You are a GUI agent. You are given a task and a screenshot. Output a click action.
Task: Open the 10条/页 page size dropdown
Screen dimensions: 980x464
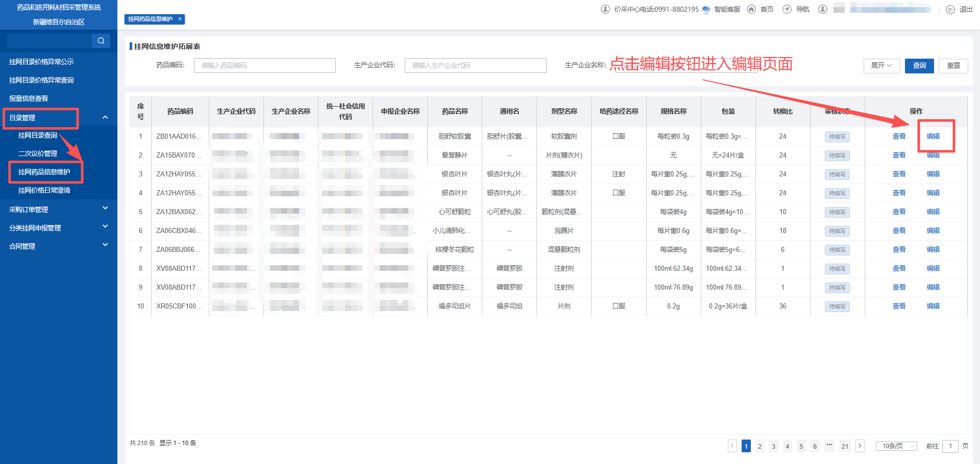coord(896,446)
